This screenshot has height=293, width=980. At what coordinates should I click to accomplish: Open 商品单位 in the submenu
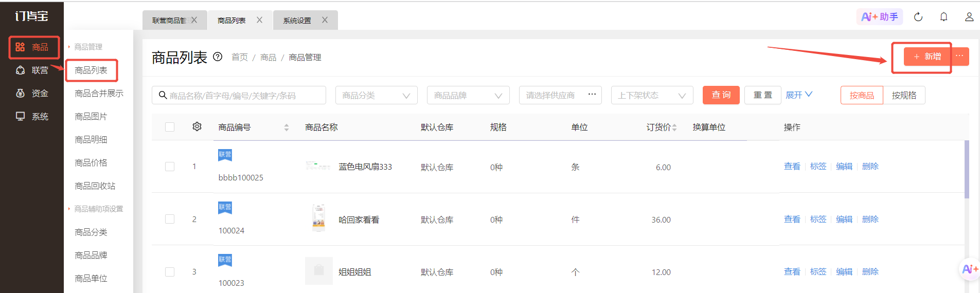pos(91,279)
